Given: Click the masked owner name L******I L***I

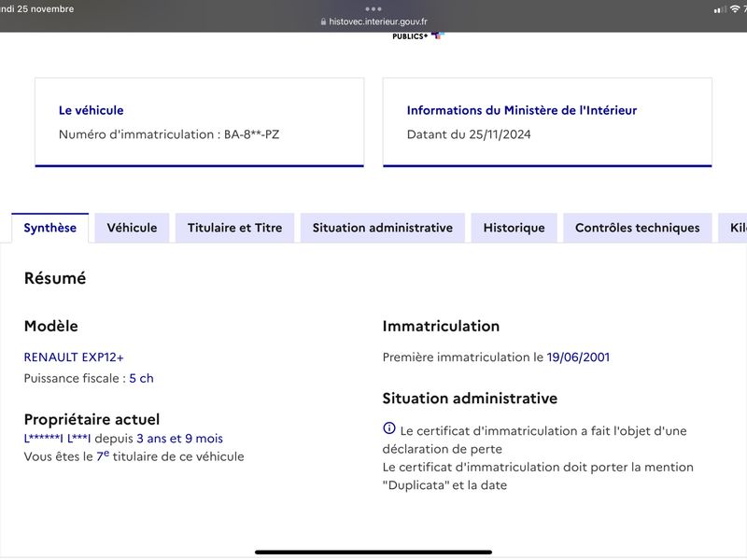Looking at the screenshot, I should click(57, 438).
